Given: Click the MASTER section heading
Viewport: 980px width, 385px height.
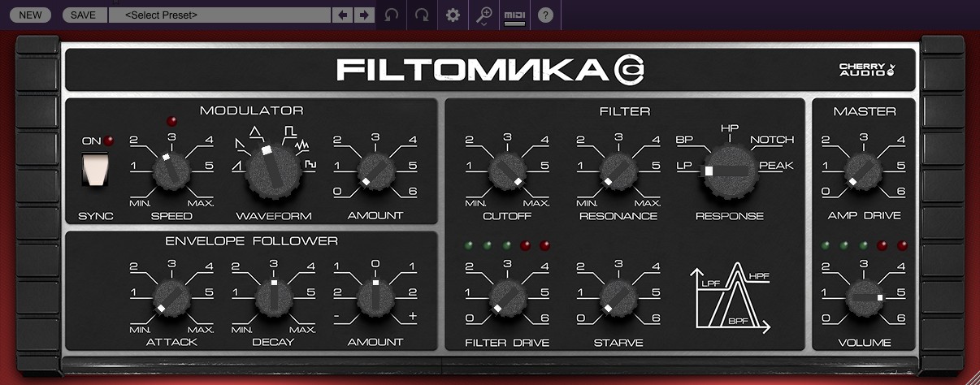Looking at the screenshot, I should (x=865, y=110).
